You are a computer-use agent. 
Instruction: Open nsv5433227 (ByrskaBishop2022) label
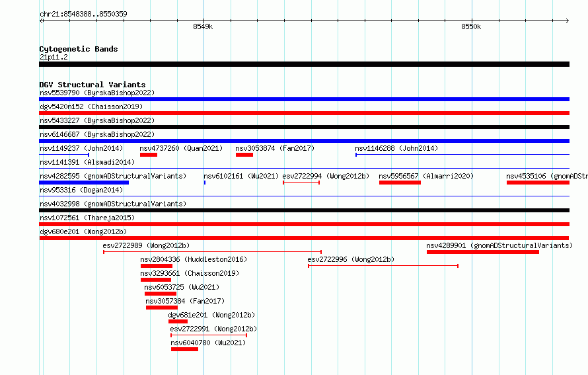[97, 120]
